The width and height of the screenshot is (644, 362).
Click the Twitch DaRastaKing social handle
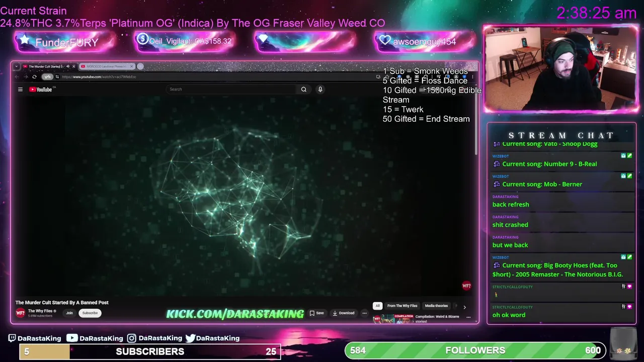point(35,338)
